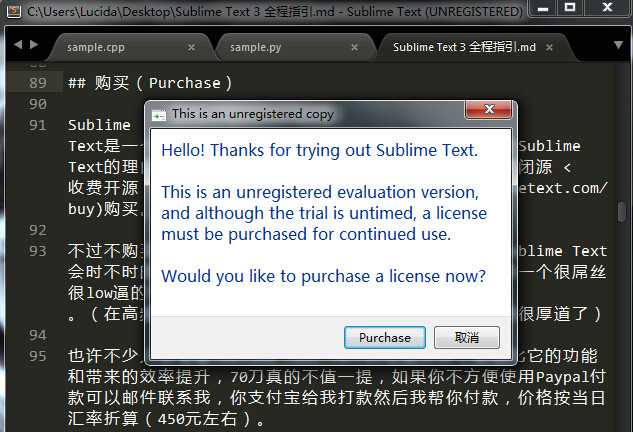The height and width of the screenshot is (432, 633).
Task: Click line number 89 in the gutter
Action: pyautogui.click(x=38, y=83)
